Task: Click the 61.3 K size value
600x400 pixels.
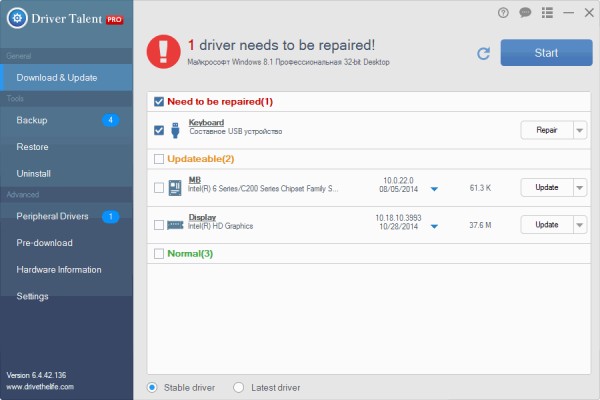Action: [x=480, y=188]
